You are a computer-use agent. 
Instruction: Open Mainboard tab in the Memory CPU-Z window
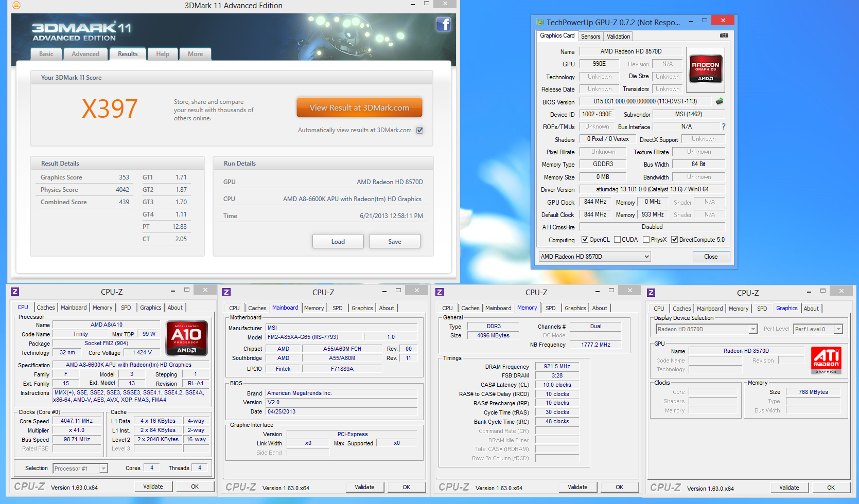[x=498, y=308]
